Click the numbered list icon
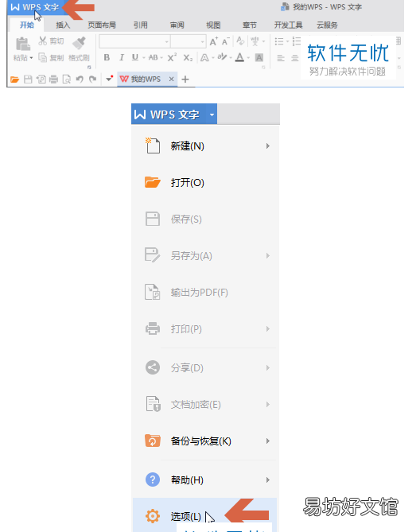Viewport: 420px width, 532px height. pyautogui.click(x=297, y=41)
